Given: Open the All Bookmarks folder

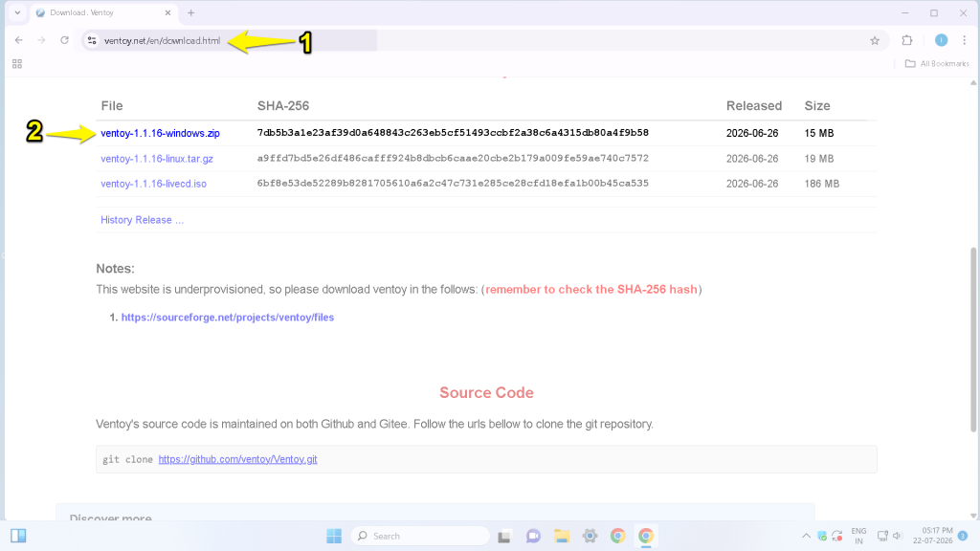Looking at the screenshot, I should [937, 64].
